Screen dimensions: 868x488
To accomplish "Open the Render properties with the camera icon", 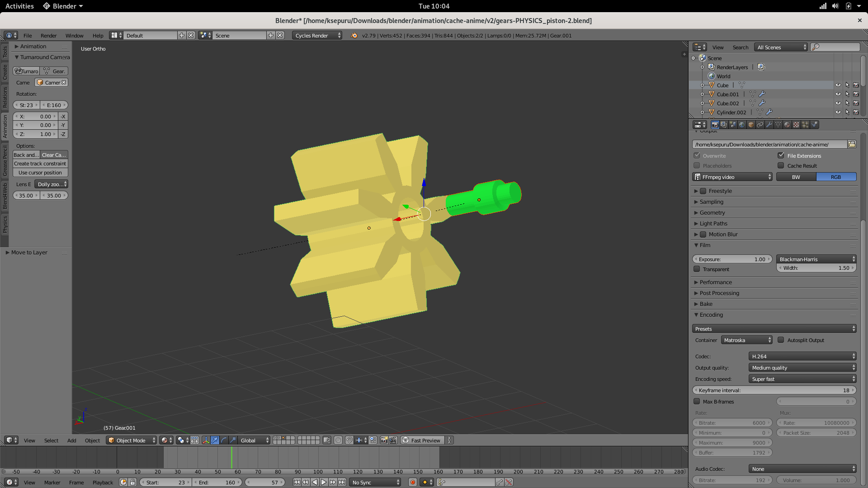I will [x=716, y=125].
